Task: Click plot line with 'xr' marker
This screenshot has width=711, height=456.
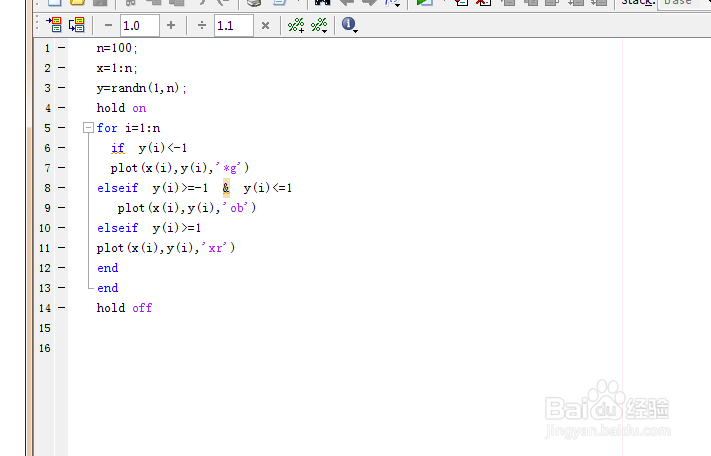Action: [166, 248]
